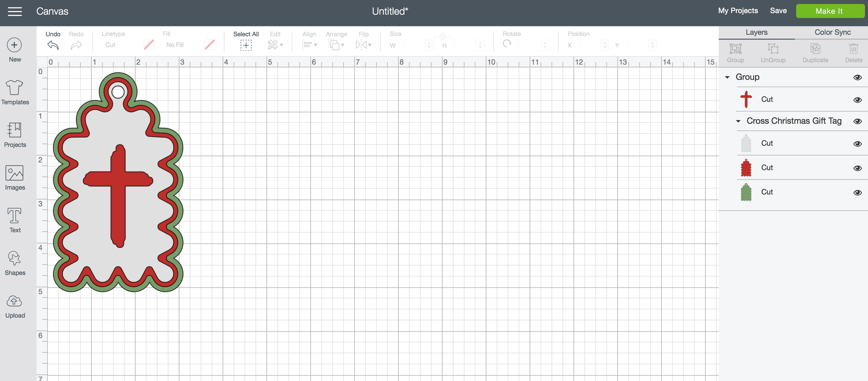This screenshot has height=381, width=868.
Task: Click the Untitled* project name
Action: tap(390, 11)
